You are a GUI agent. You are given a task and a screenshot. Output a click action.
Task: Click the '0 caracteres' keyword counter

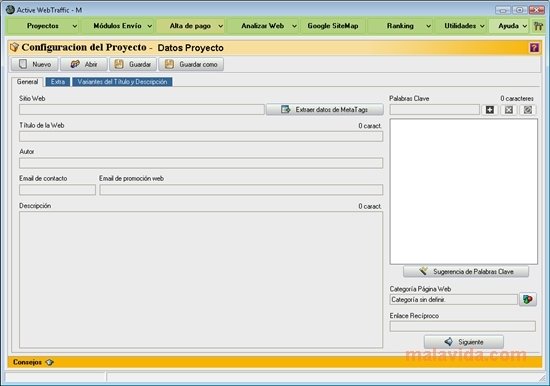(517, 99)
